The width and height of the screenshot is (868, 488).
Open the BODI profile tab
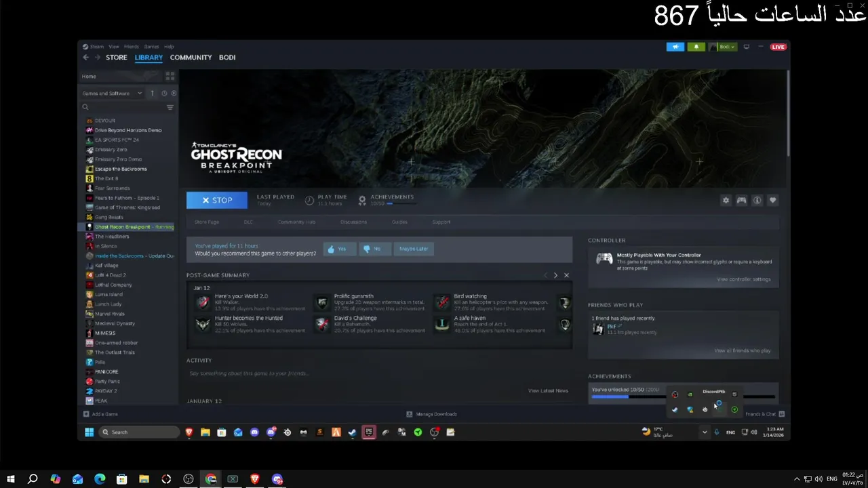[x=227, y=58]
